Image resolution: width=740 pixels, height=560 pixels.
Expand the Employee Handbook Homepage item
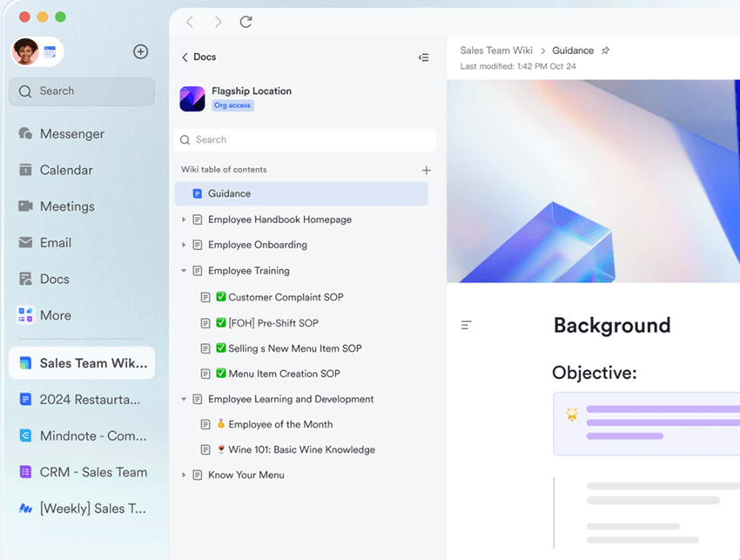[184, 219]
